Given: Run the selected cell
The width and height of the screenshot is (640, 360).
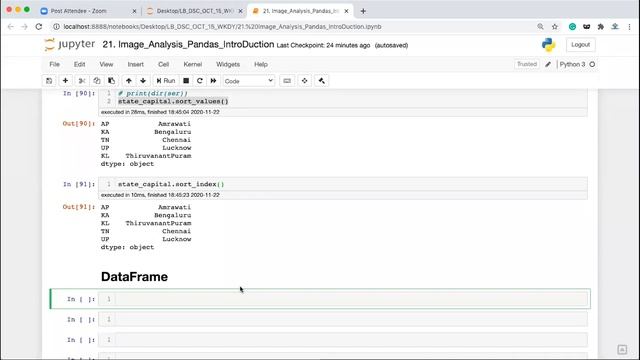Looking at the screenshot, I should pyautogui.click(x=165, y=81).
